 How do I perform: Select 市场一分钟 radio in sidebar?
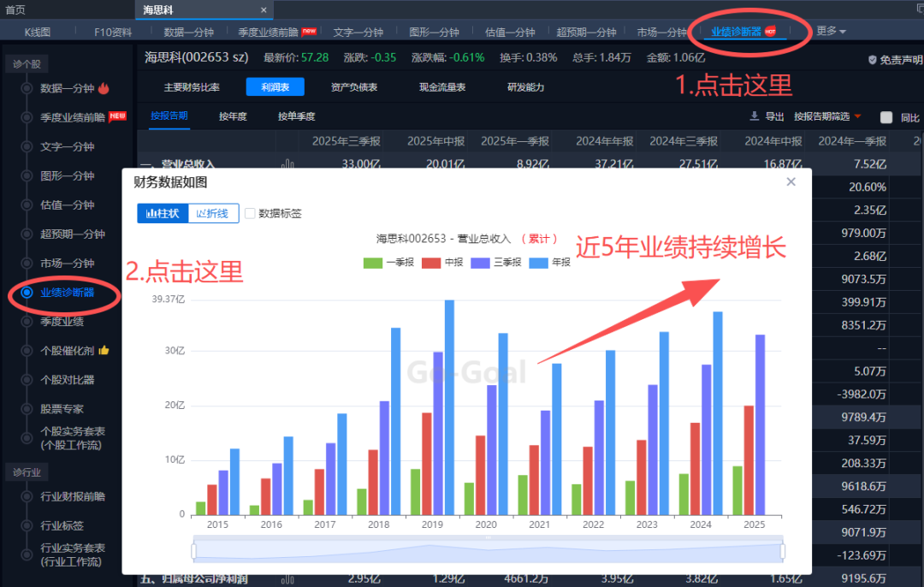pos(27,264)
